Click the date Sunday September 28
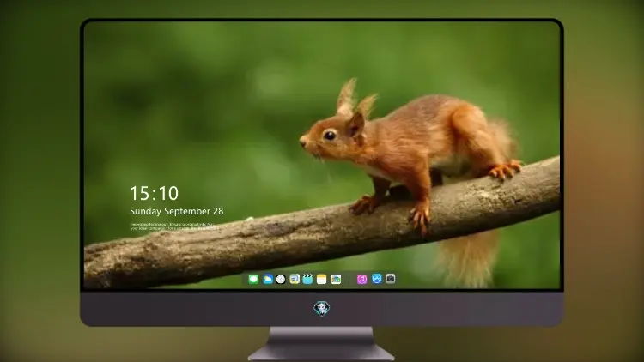The height and width of the screenshot is (362, 644). pyautogui.click(x=177, y=211)
